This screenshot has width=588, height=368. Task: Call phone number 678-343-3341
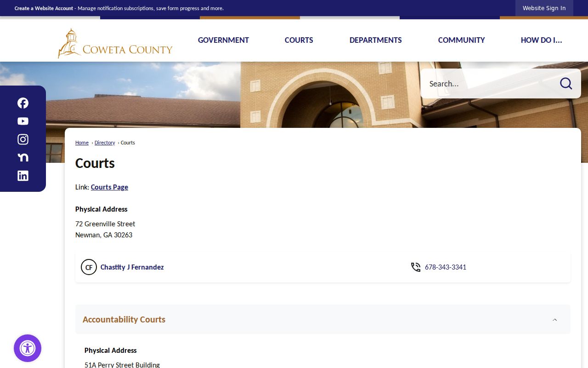click(x=446, y=267)
